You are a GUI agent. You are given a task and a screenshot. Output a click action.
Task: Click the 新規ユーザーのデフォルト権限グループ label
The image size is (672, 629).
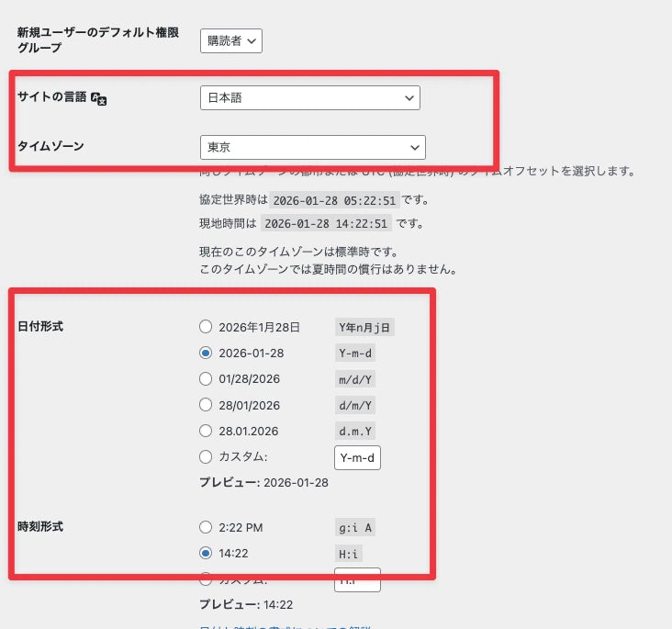coord(98,39)
